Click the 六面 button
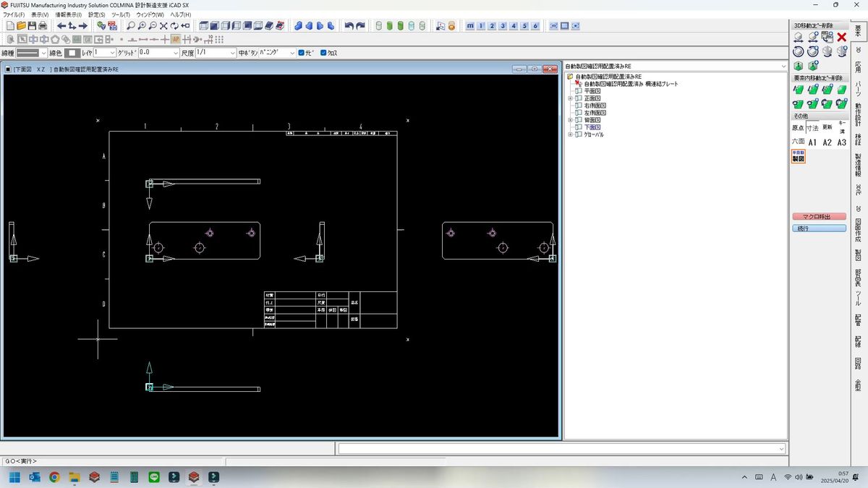The width and height of the screenshot is (868, 488). click(799, 142)
